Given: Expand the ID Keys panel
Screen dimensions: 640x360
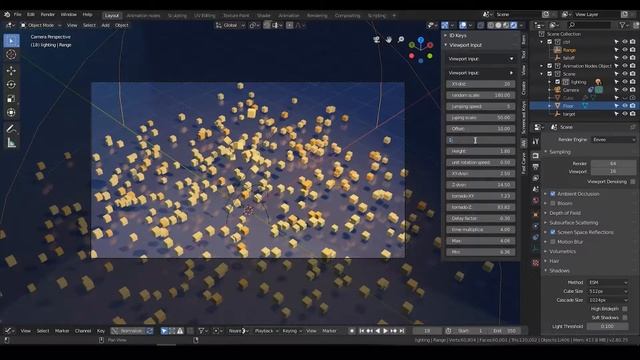Looking at the screenshot, I should coord(457,36).
